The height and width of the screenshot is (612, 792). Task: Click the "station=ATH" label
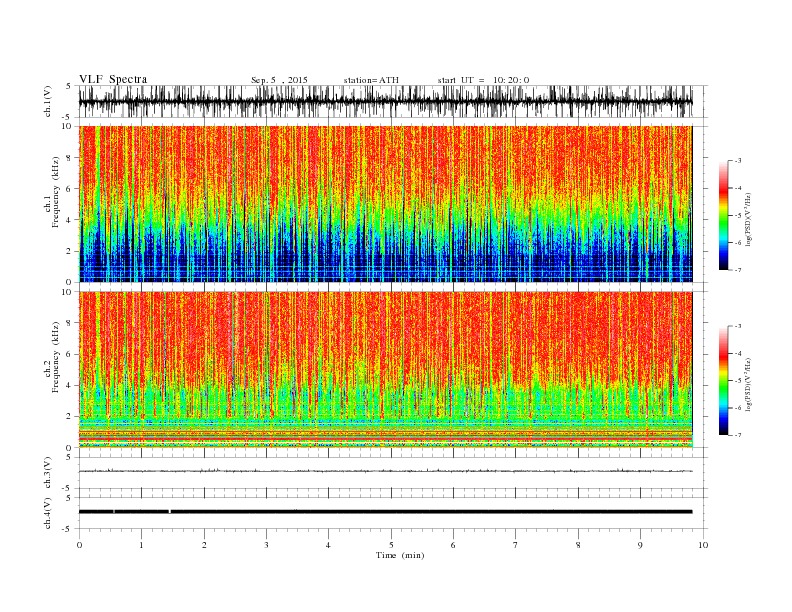coord(371,80)
